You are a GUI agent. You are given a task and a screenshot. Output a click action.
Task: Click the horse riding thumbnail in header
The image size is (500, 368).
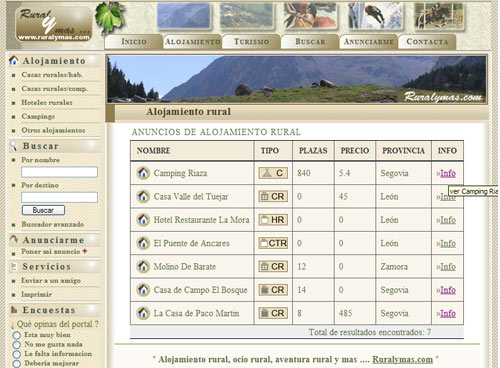click(x=439, y=16)
